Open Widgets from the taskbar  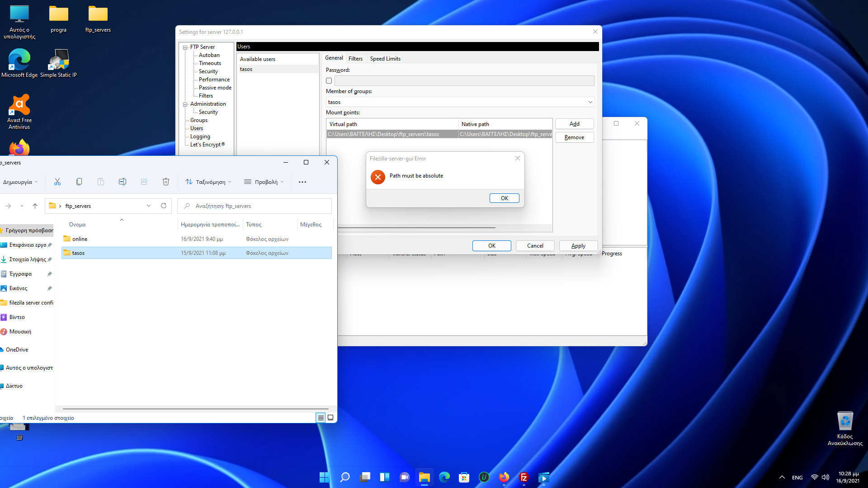[385, 477]
